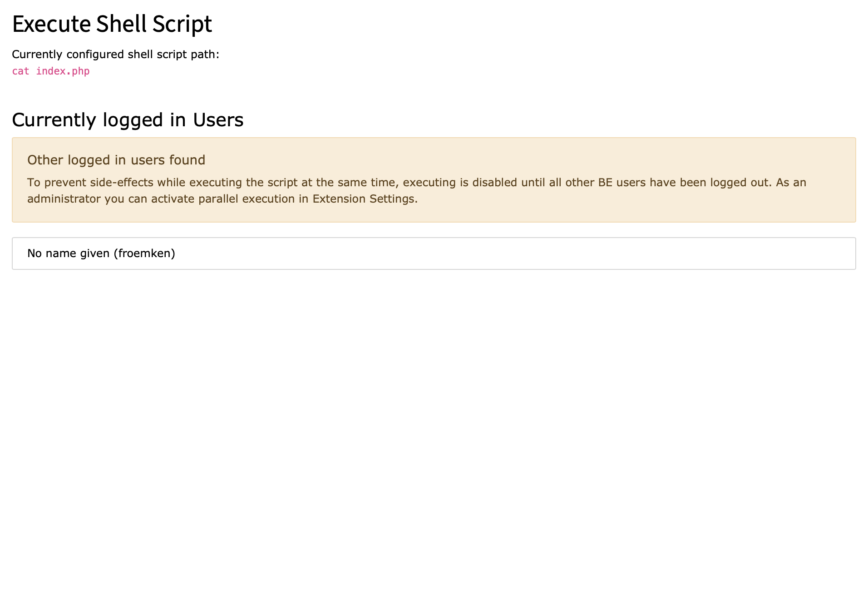The height and width of the screenshot is (606, 868).
Task: Click 'Other logged in users found' warning title
Action: [x=116, y=160]
